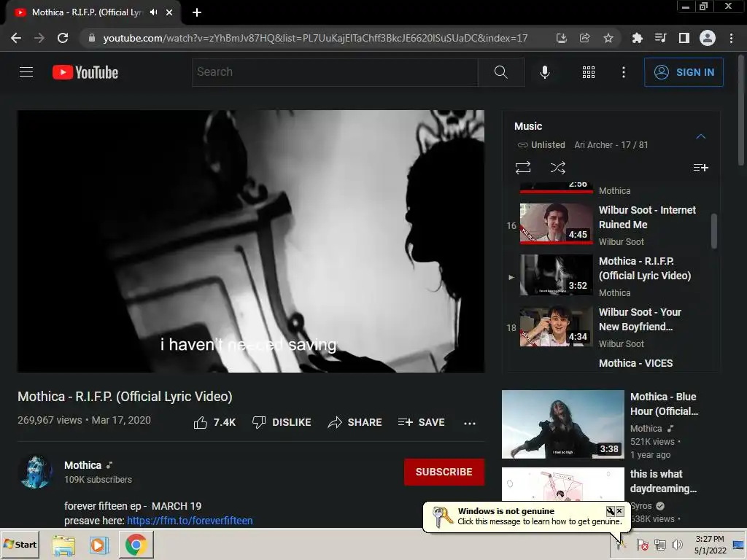Select Mothica - R.I.F.P. playlist entry

click(608, 276)
